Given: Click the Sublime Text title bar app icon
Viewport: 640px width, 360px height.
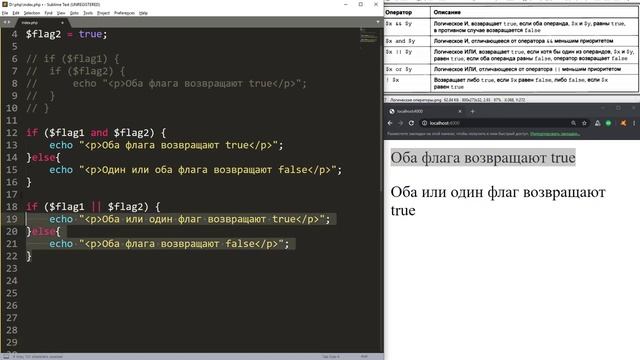Looking at the screenshot, I should point(5,4).
